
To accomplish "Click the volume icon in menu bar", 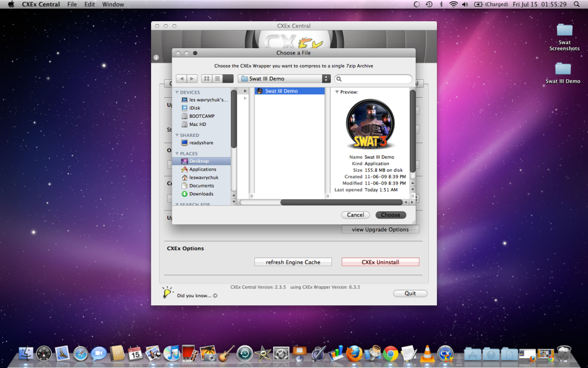I will coord(465,5).
